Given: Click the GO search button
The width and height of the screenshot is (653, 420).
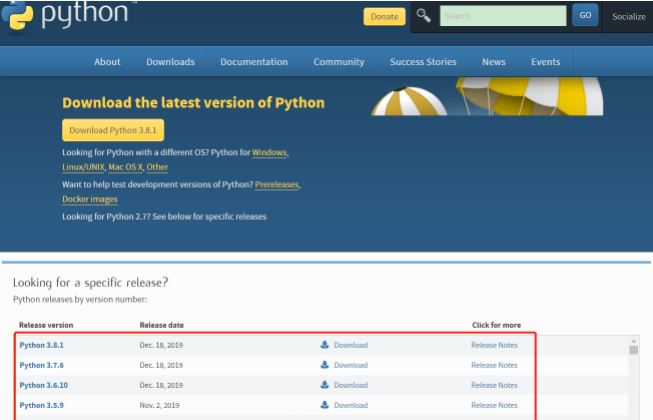Looking at the screenshot, I should [585, 16].
